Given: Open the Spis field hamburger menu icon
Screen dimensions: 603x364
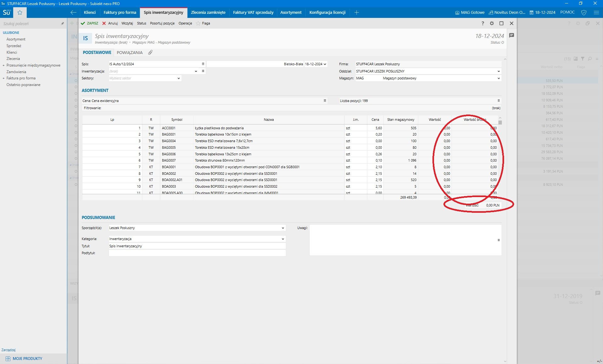Looking at the screenshot, I should point(203,64).
